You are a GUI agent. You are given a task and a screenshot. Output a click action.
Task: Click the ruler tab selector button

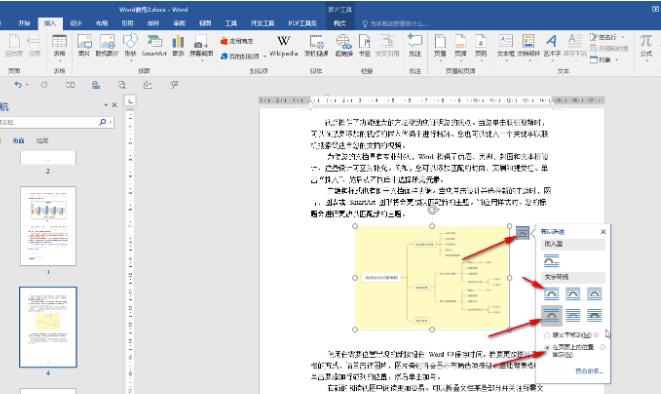[x=130, y=101]
